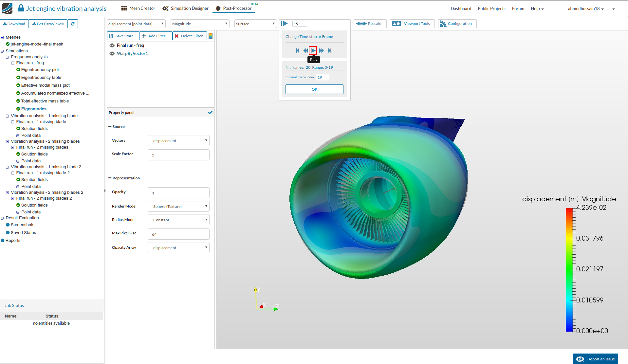This screenshot has width=628, height=364.
Task: Apply property panel changes checkmark
Action: coord(210,113)
